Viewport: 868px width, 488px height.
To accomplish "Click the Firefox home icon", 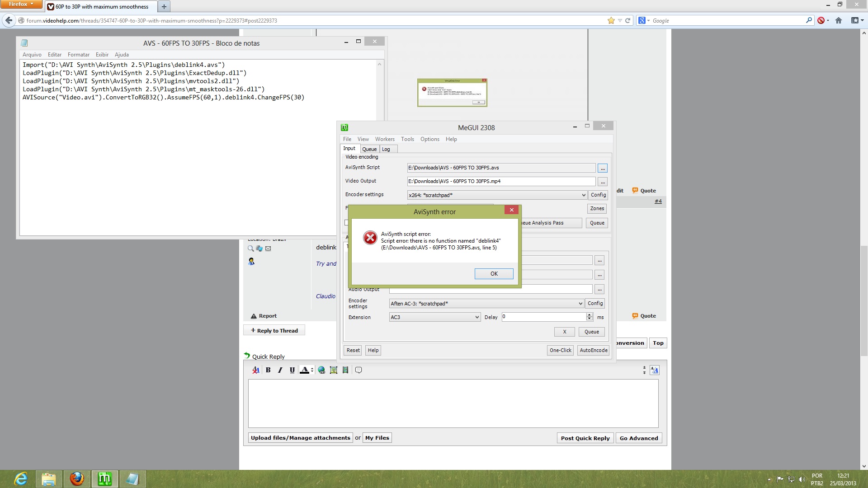I will [839, 20].
